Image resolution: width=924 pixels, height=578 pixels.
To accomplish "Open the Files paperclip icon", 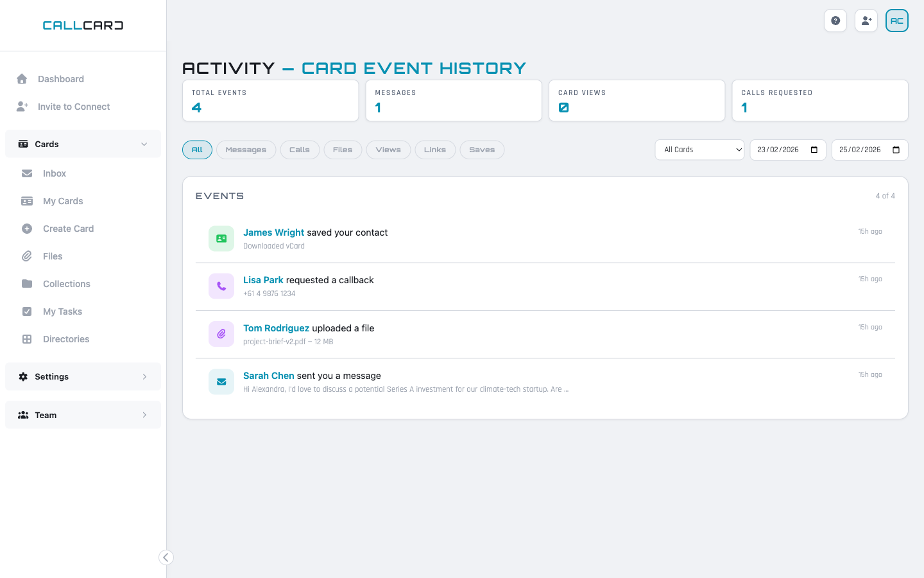I will (x=26, y=256).
